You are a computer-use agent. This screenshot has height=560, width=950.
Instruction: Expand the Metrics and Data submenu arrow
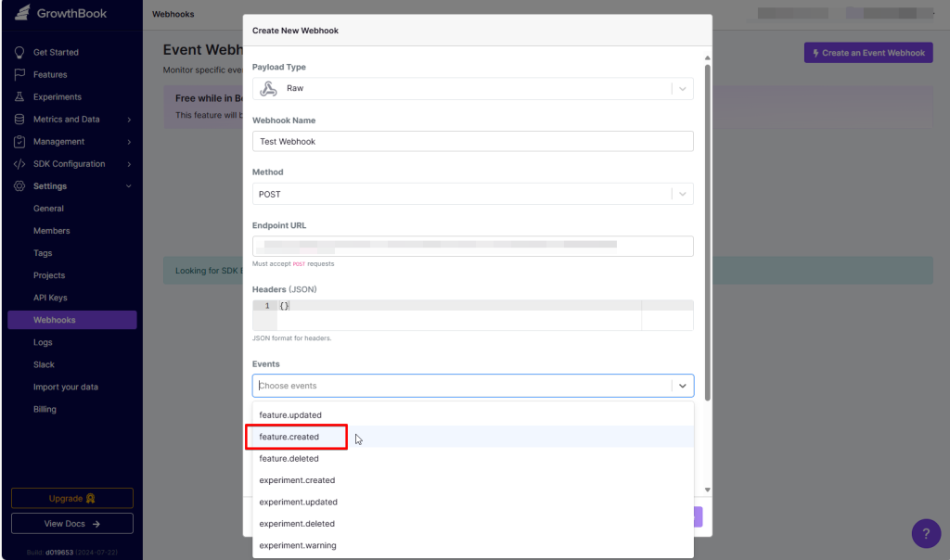pyautogui.click(x=129, y=120)
